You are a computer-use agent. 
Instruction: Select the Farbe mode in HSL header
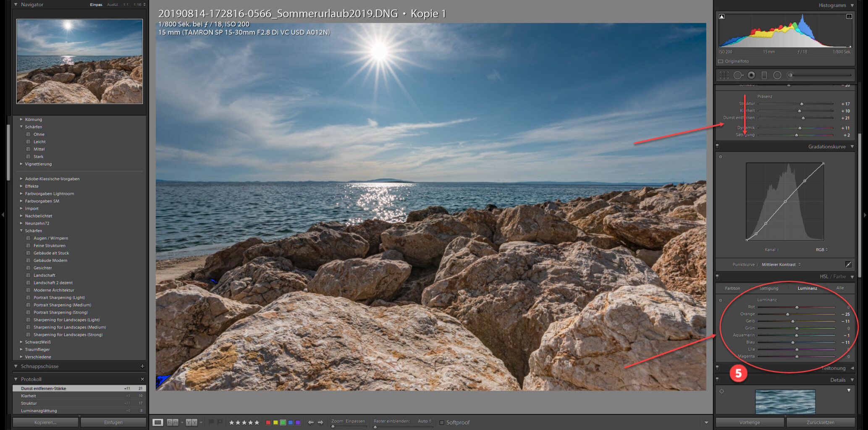pyautogui.click(x=839, y=276)
